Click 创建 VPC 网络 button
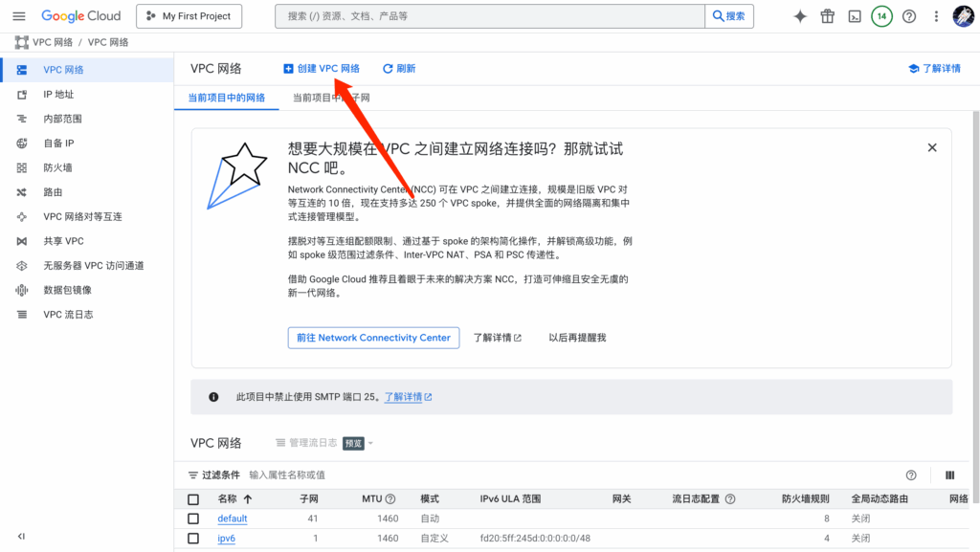This screenshot has width=980, height=552. (x=322, y=69)
